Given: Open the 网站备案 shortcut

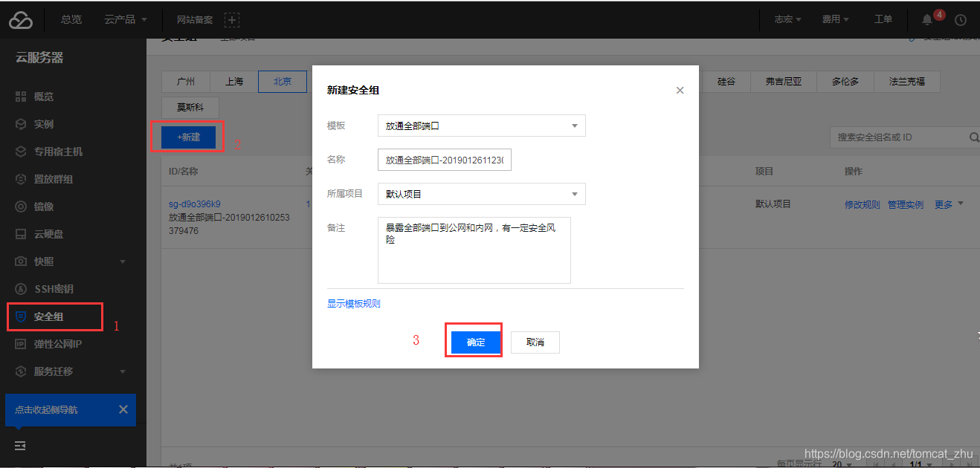Looking at the screenshot, I should [195, 19].
